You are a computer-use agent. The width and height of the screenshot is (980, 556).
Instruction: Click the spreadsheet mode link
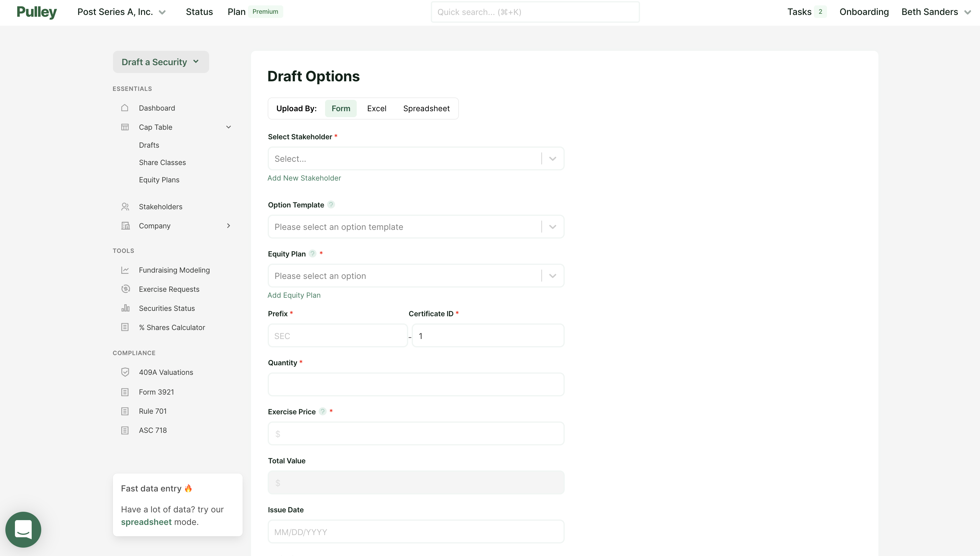146,522
